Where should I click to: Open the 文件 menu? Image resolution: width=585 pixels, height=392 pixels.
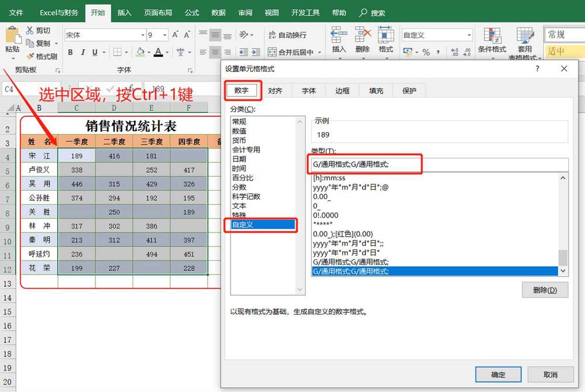pos(16,13)
